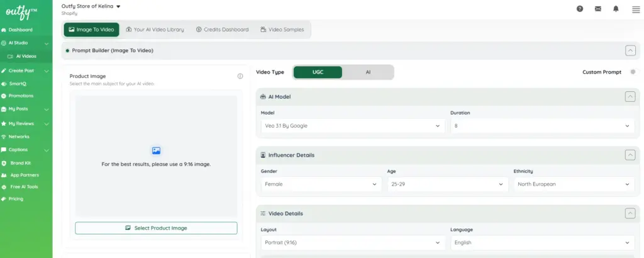The height and width of the screenshot is (258, 644).
Task: Switch to the Credits Dashboard tab
Action: (x=222, y=30)
